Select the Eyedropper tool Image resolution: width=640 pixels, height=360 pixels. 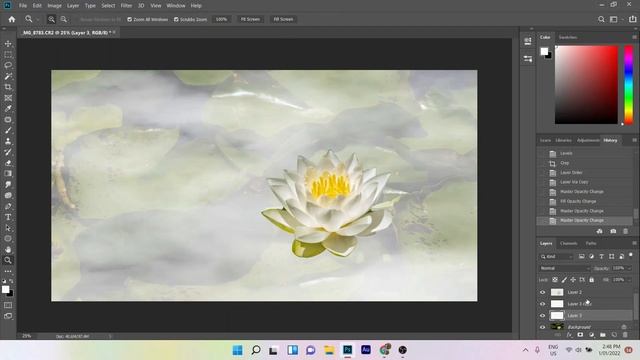click(x=8, y=109)
